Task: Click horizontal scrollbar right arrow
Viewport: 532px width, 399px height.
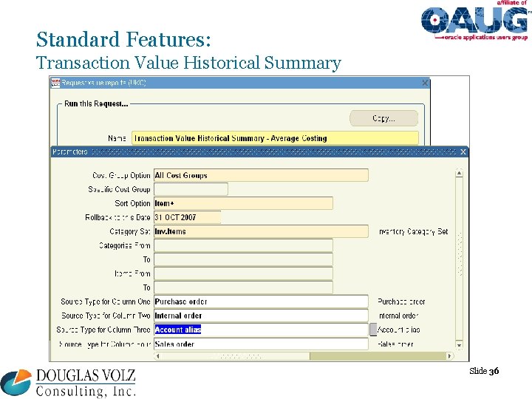Action: [449, 356]
